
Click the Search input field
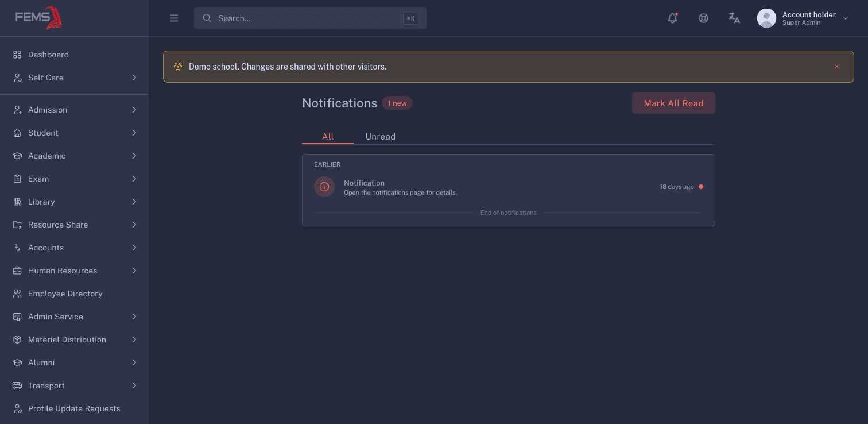310,18
